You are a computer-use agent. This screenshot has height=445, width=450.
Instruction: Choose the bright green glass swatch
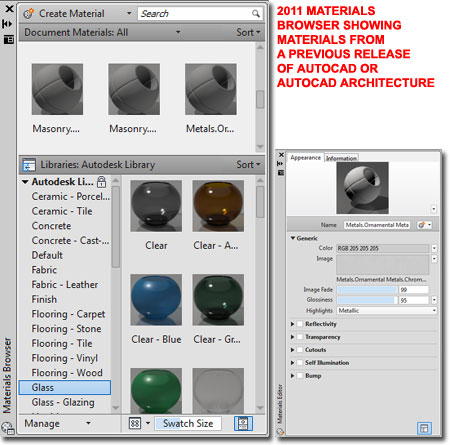click(156, 390)
